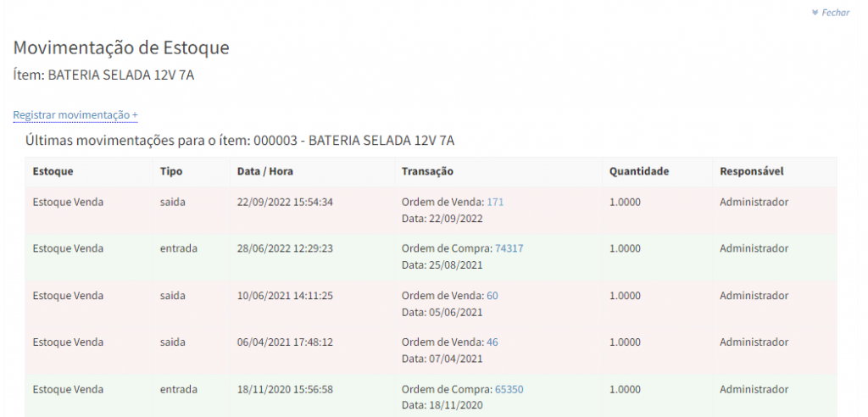Open sales order 60 link

pos(492,296)
